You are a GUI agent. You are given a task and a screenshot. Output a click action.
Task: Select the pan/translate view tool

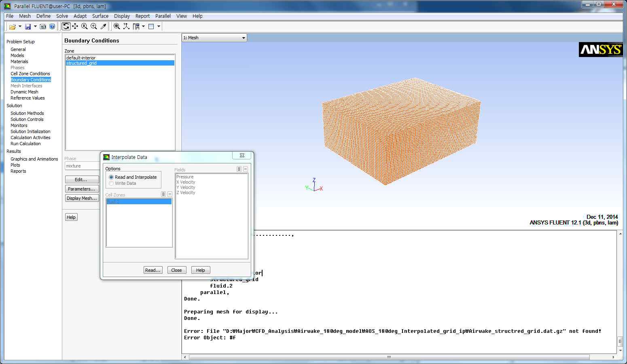click(x=75, y=26)
